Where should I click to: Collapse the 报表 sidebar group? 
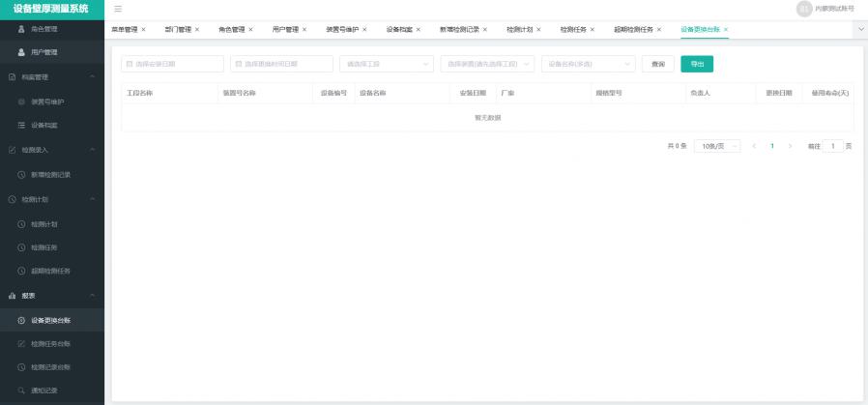[x=92, y=295]
